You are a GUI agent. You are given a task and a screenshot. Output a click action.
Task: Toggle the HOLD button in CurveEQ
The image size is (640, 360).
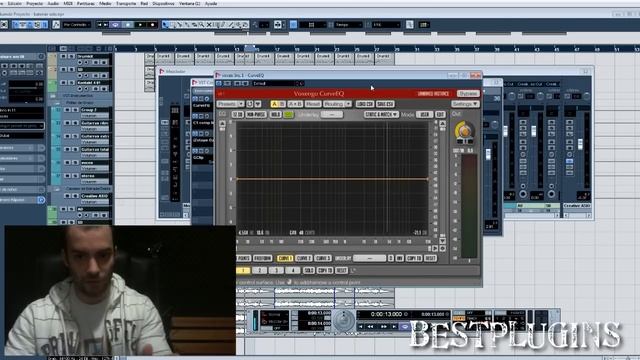276,115
